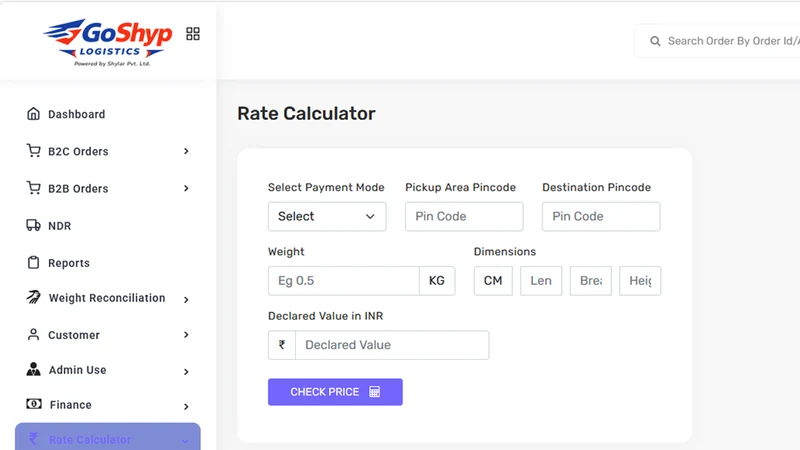Click the Admin Use icon
This screenshot has height=450, width=800.
33,369
